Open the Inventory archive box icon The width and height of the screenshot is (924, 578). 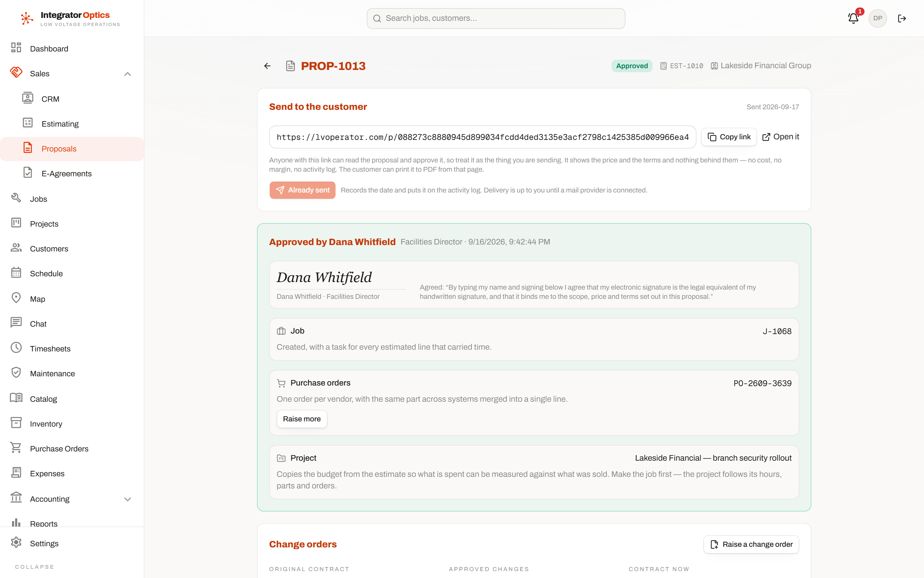(x=16, y=423)
